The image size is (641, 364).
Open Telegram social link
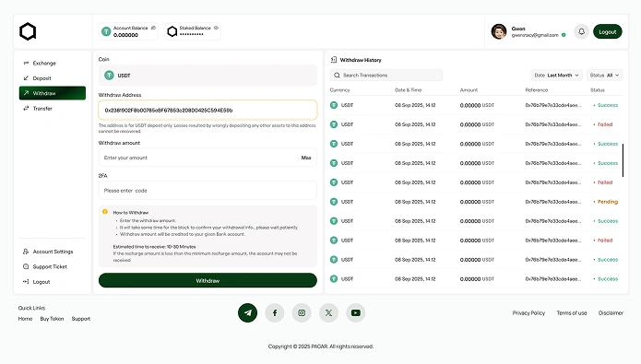[x=248, y=313]
